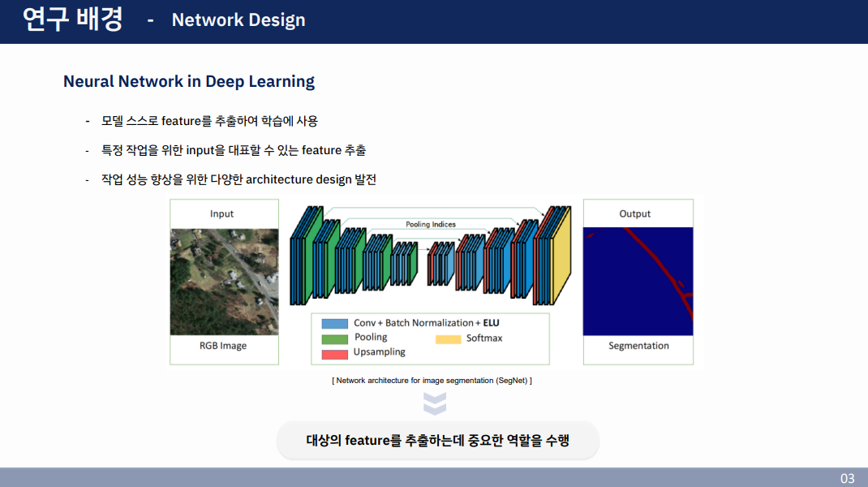Click the slide page number 03
Screen dimensions: 868x487
[x=848, y=478]
